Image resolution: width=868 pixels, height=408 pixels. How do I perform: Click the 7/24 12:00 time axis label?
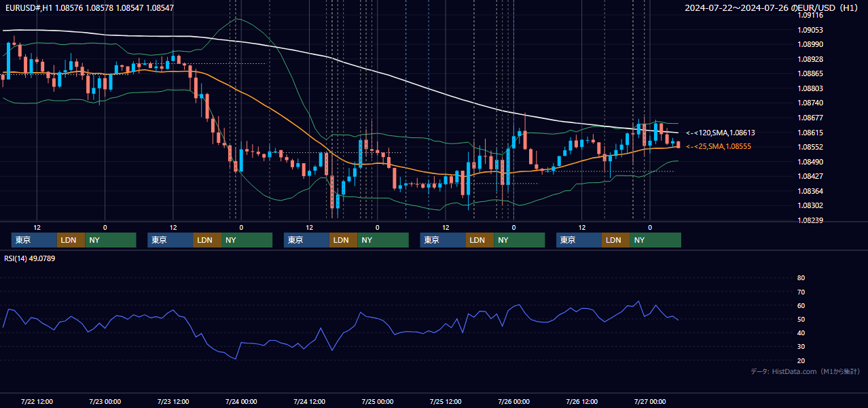309,401
